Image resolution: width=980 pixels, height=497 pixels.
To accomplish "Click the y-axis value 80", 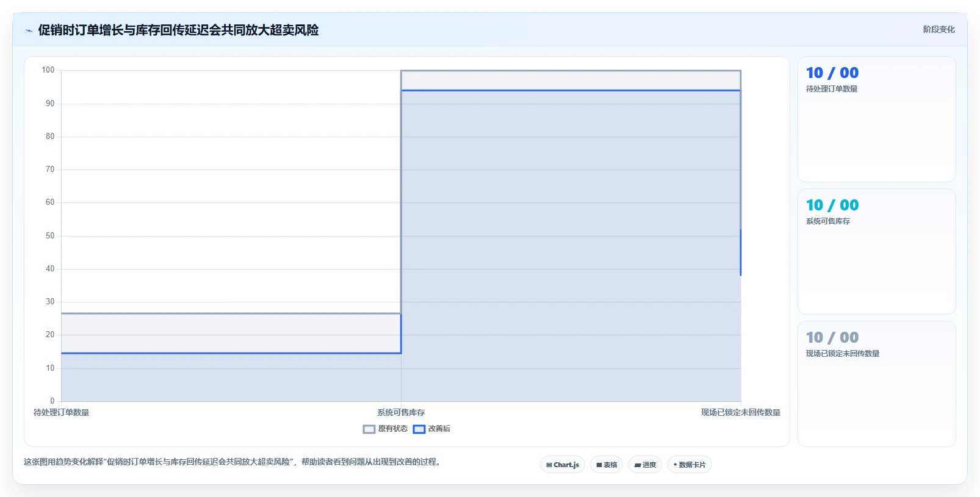I will click(50, 137).
